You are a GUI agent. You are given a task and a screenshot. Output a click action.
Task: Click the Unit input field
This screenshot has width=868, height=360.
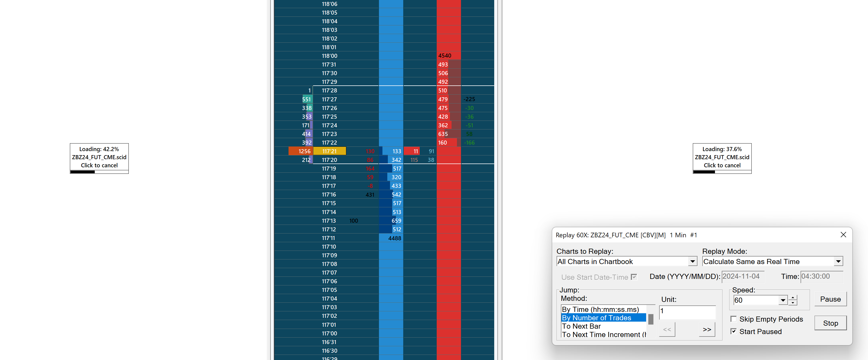tap(687, 312)
